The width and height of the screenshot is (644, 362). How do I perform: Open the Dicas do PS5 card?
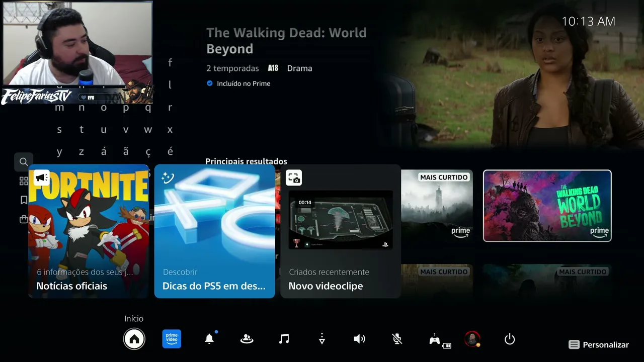click(x=215, y=231)
